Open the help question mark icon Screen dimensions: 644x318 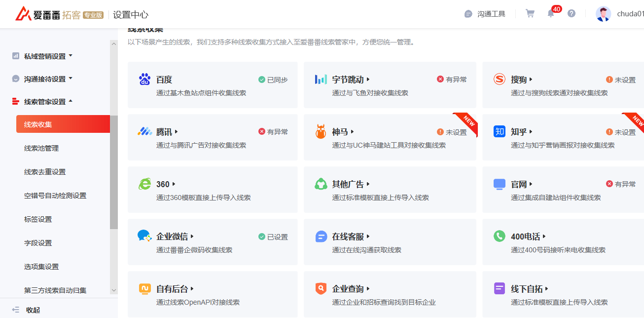[x=572, y=13]
